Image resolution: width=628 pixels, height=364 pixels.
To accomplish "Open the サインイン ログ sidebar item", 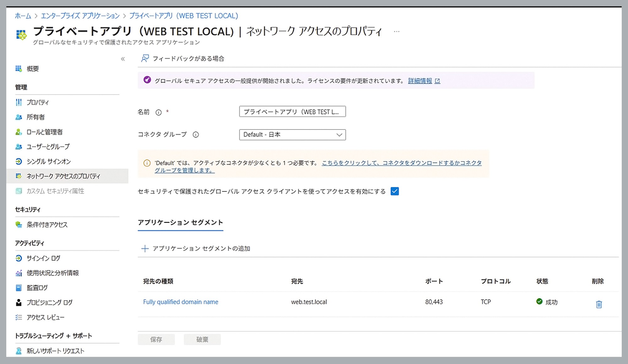I will coord(43,258).
